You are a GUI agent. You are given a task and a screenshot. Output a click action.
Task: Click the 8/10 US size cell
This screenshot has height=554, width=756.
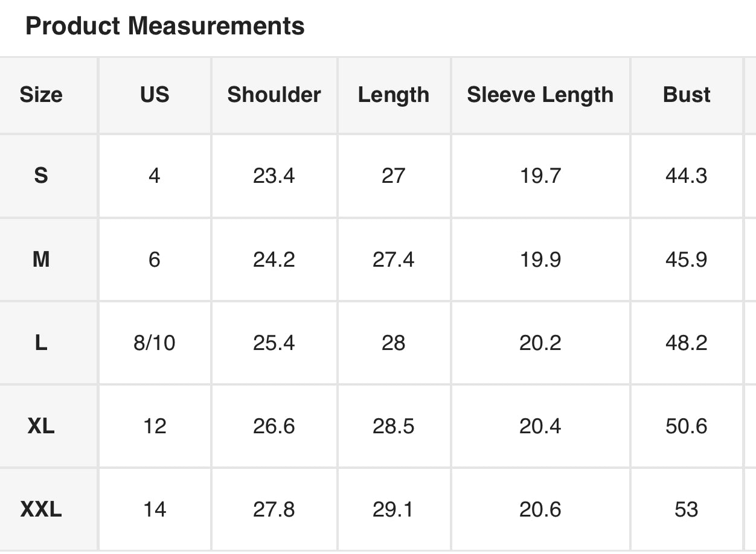pos(155,343)
